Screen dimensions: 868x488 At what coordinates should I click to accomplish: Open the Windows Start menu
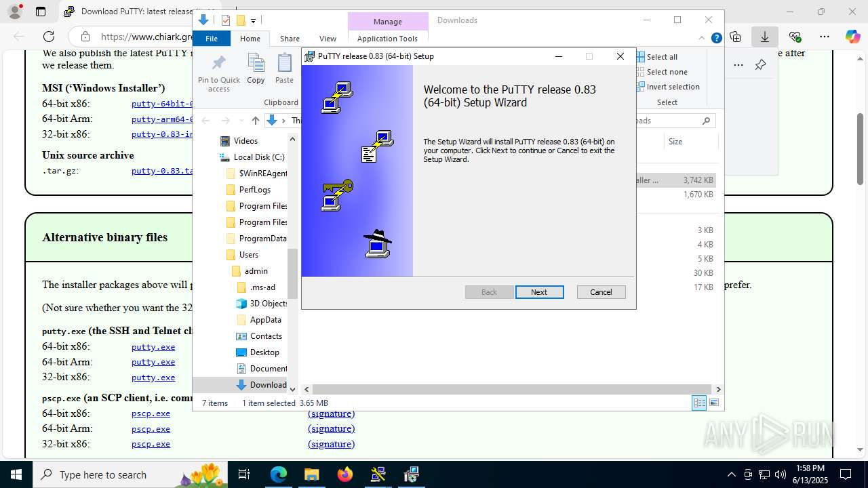16,474
